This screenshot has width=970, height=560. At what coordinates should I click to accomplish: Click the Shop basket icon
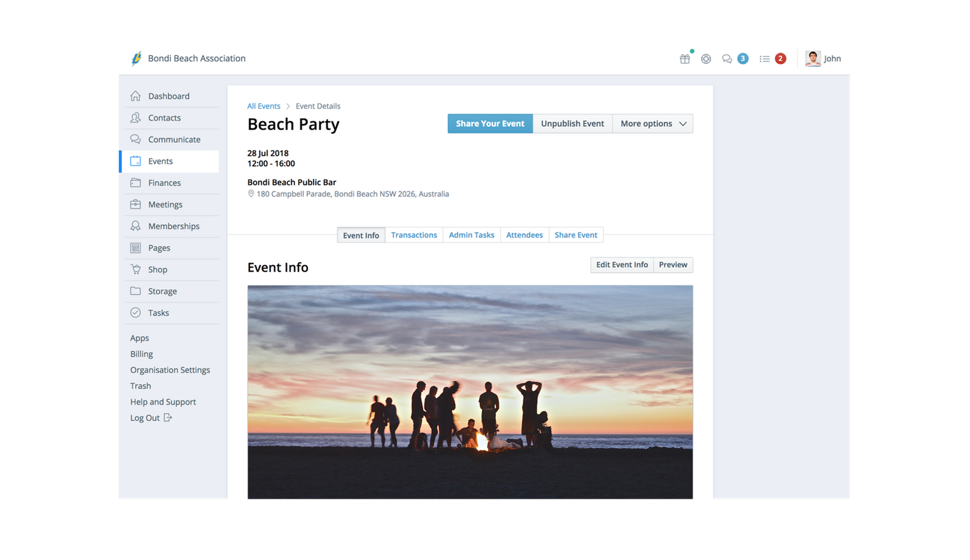tap(136, 269)
